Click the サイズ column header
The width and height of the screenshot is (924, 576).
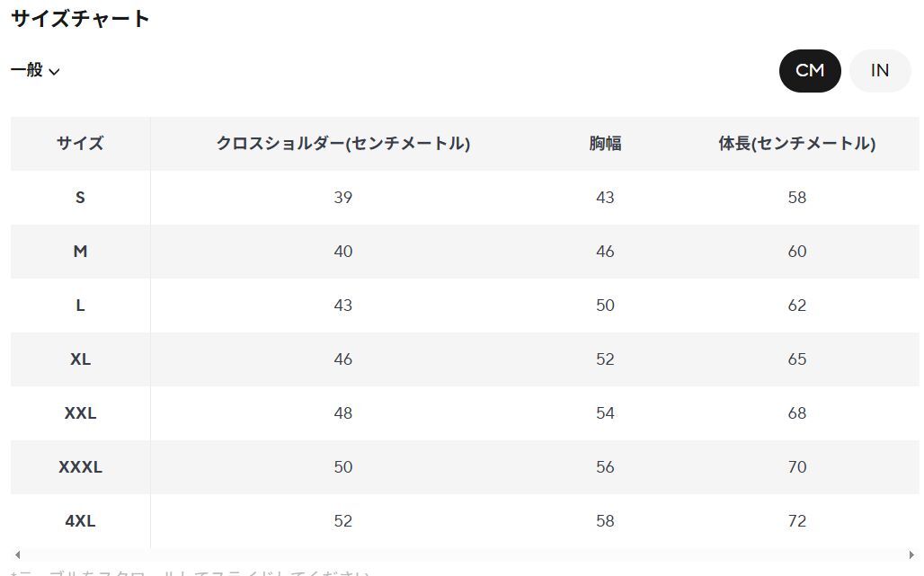[x=80, y=143]
